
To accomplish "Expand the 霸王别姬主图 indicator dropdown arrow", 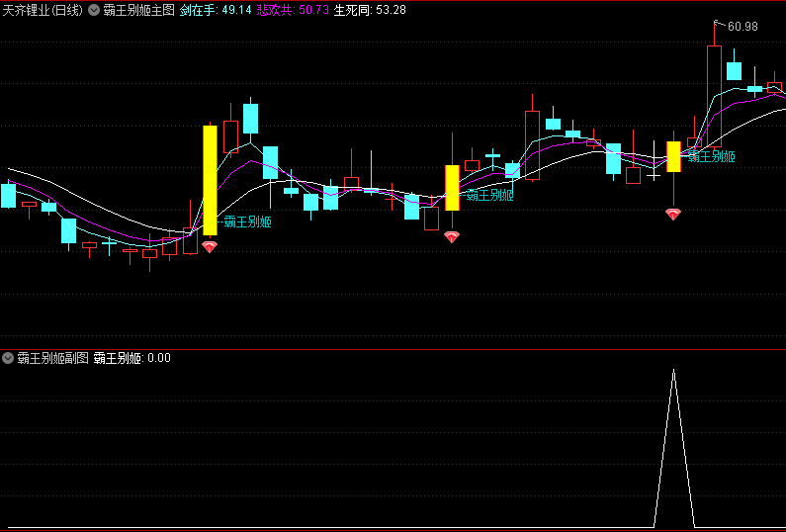I will (x=94, y=10).
